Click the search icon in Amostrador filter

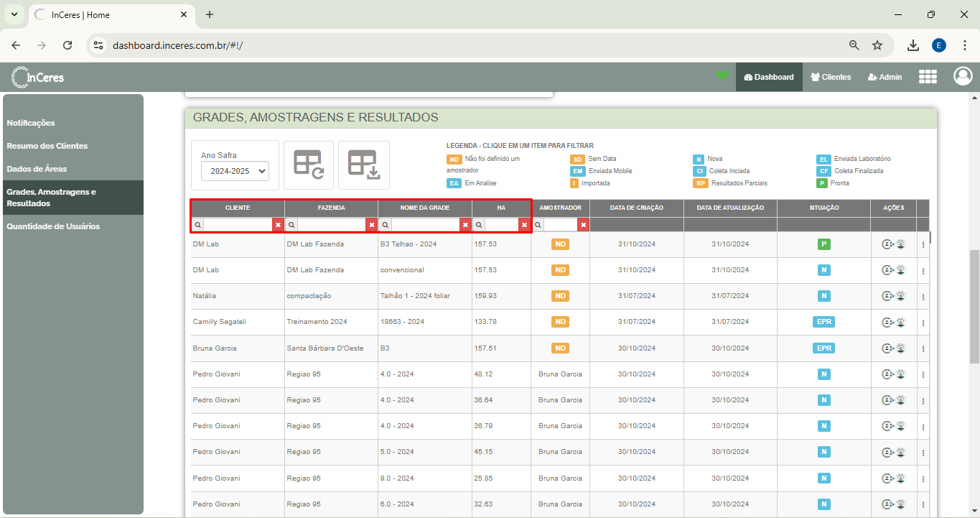[x=537, y=225]
